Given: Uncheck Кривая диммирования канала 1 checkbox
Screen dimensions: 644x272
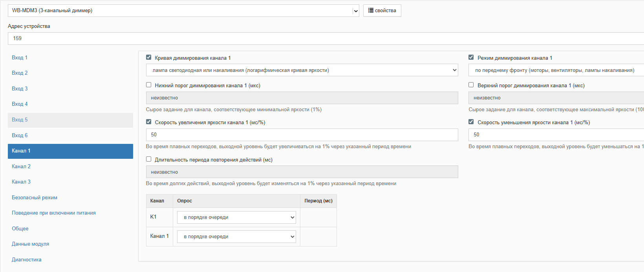Looking at the screenshot, I should [x=149, y=57].
